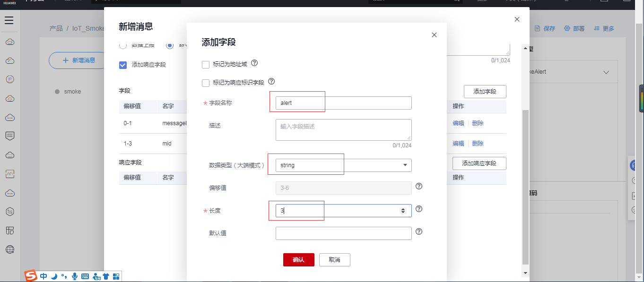This screenshot has height=282, width=644.
Task: Click the 产品 breadcrumb link
Action: 56,28
